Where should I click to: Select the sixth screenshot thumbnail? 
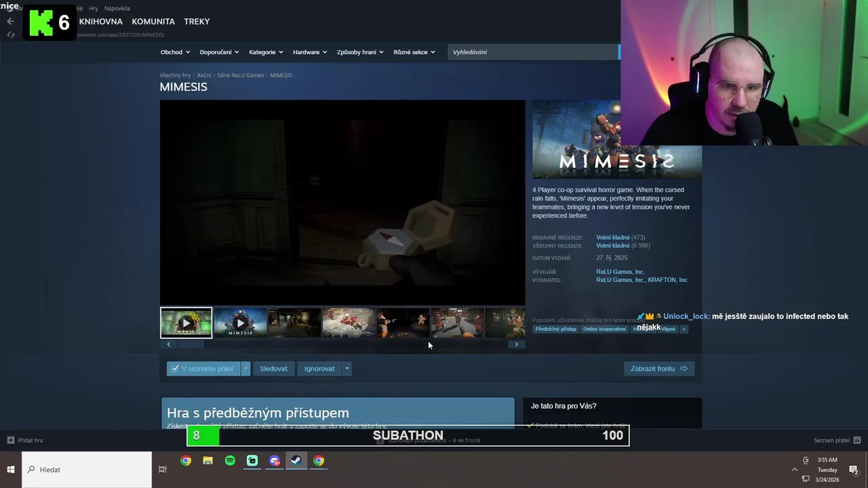tap(457, 323)
